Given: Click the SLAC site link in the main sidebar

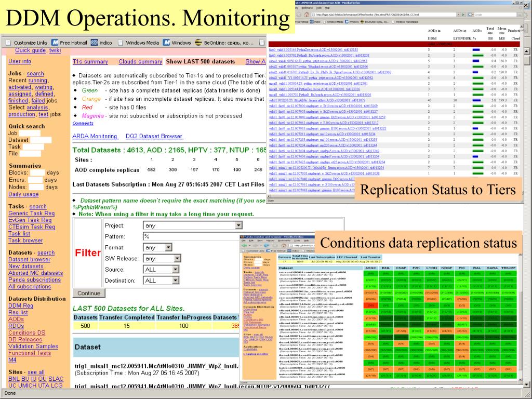Looking at the screenshot, I should [x=56, y=379].
